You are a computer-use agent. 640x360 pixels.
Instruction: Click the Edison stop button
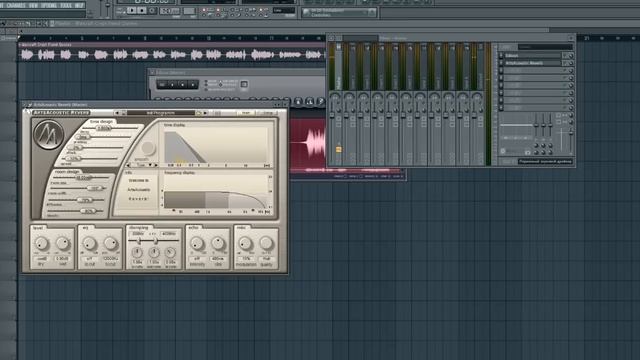pos(182,84)
